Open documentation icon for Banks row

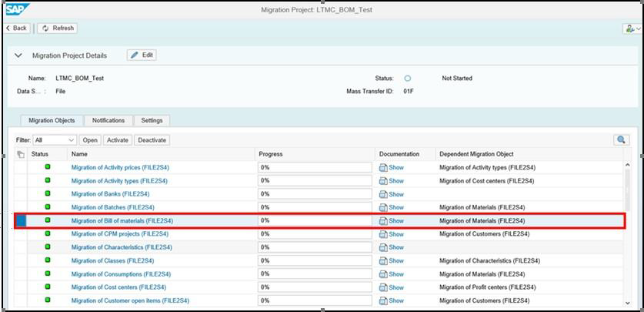[383, 194]
